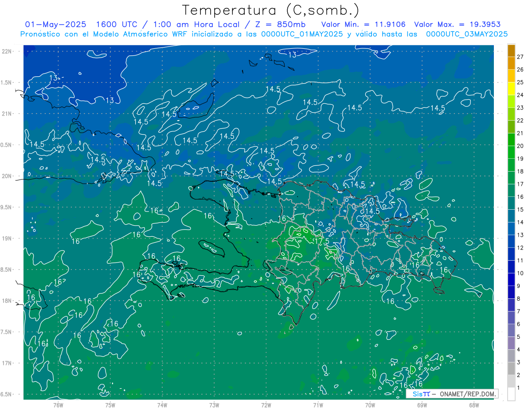This screenshot has width=532, height=411.
Task: Click the "17N" latitude axis label
Action: (x=8, y=363)
